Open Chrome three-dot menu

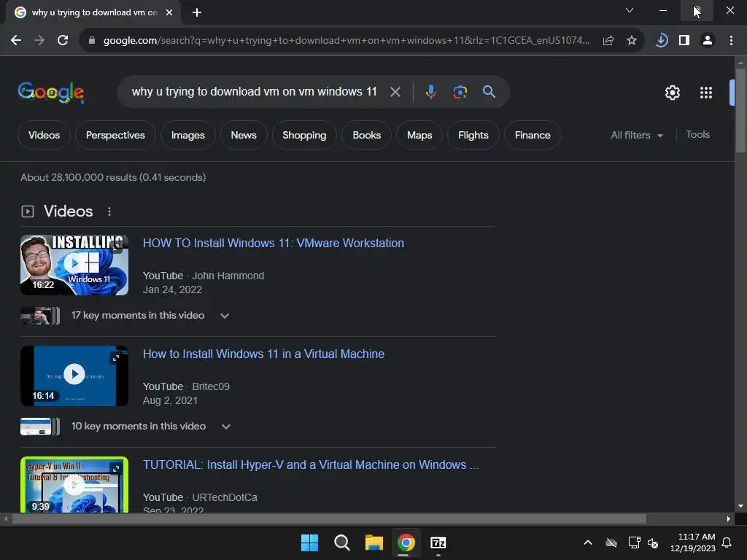731,41
